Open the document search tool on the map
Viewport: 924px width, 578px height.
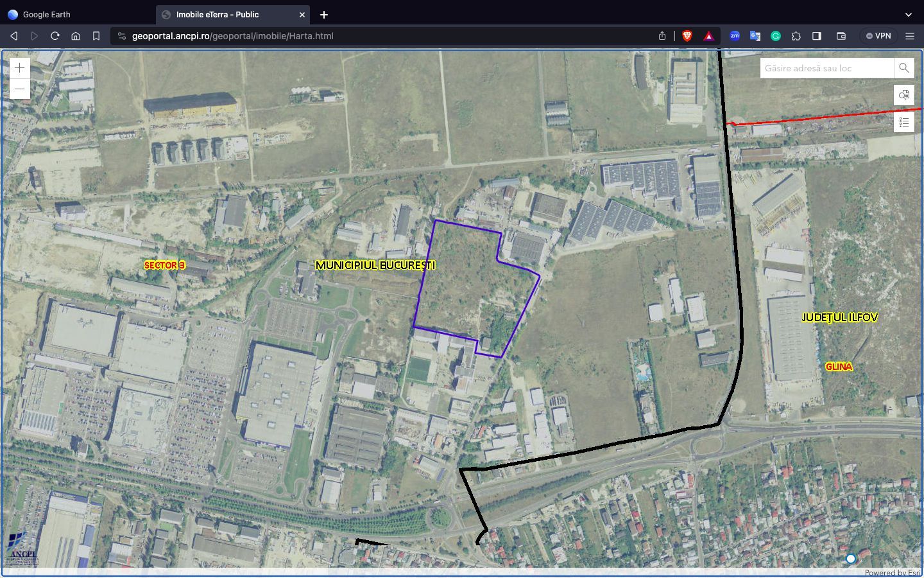coord(903,94)
